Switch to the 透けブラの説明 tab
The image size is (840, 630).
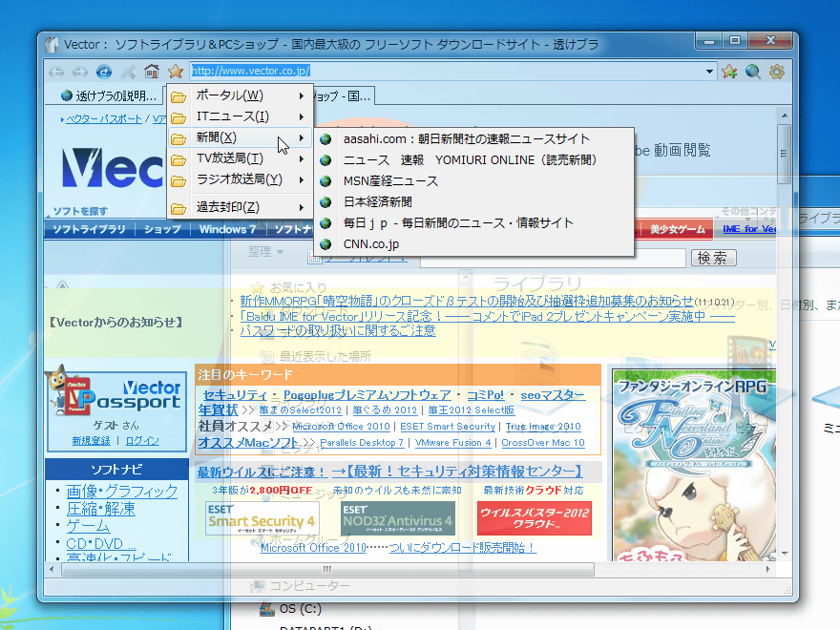tap(109, 95)
